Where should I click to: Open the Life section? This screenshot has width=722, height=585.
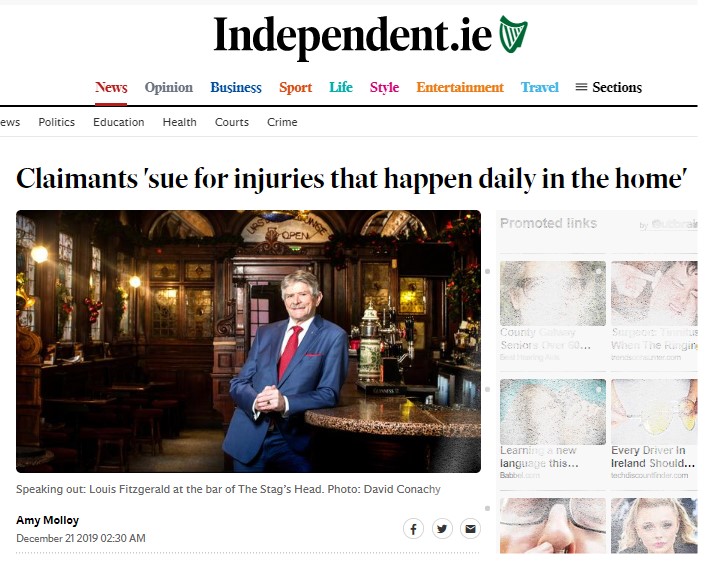click(x=341, y=87)
